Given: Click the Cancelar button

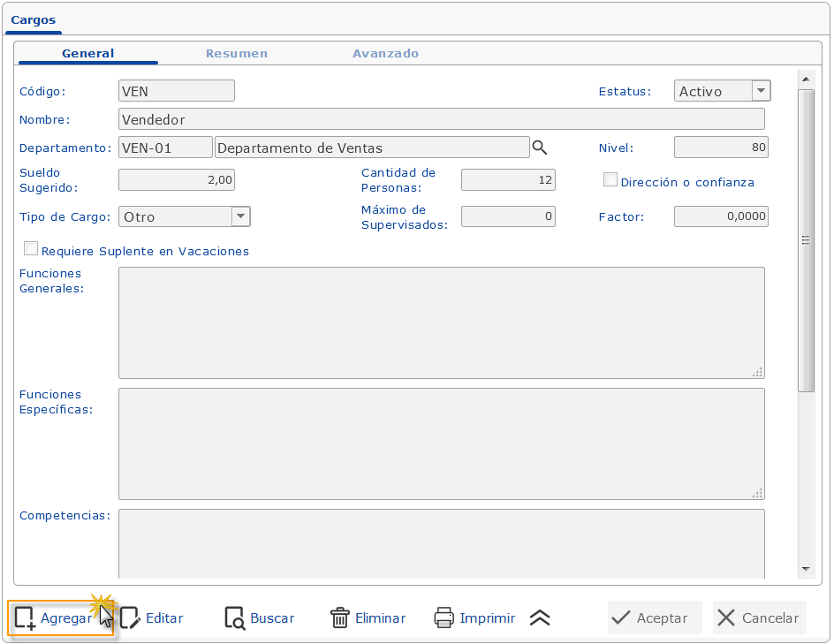Looking at the screenshot, I should (x=760, y=617).
